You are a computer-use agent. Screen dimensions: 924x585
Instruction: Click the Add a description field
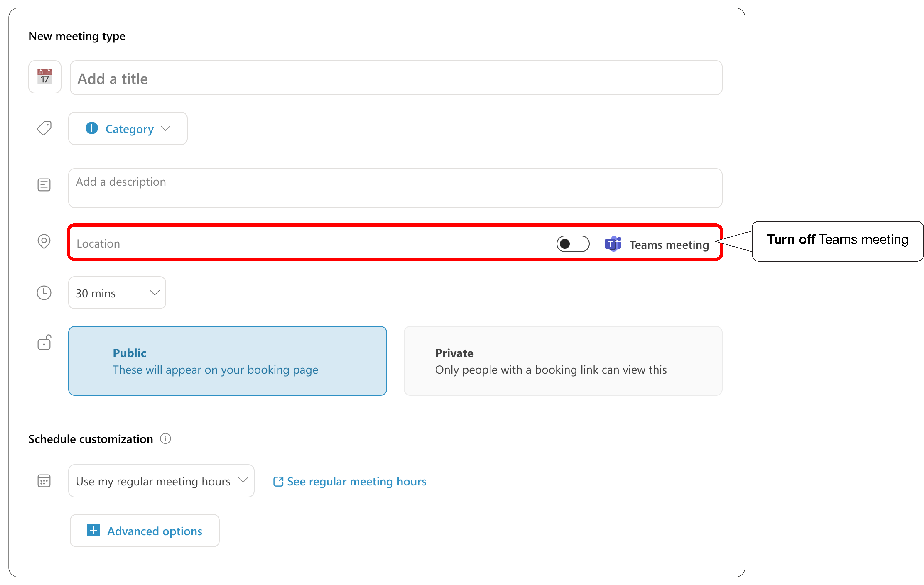click(395, 188)
